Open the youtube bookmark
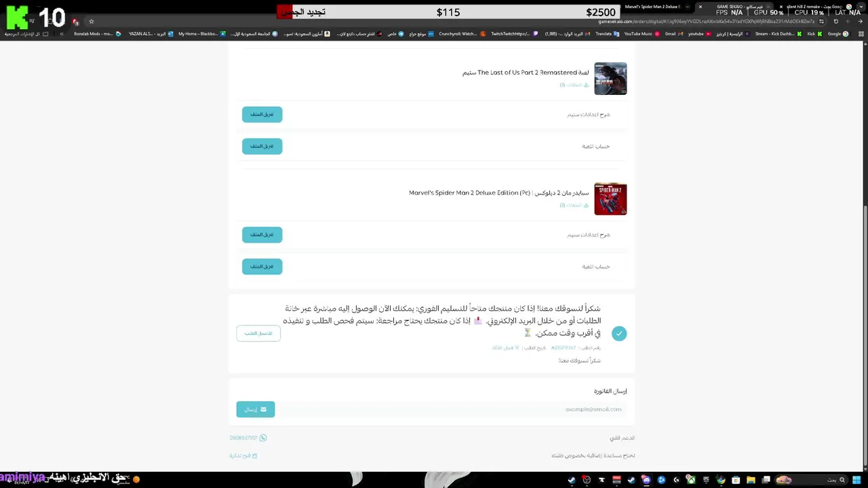 [701, 34]
